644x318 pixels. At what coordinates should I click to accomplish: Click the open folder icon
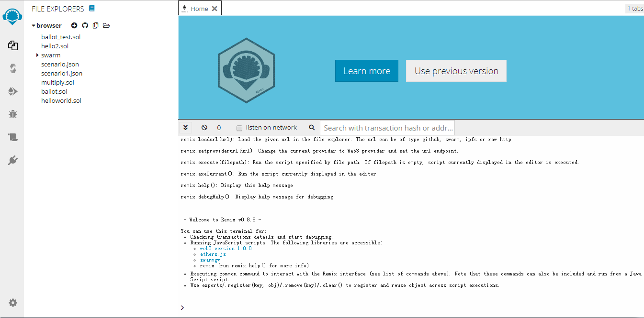coord(106,25)
